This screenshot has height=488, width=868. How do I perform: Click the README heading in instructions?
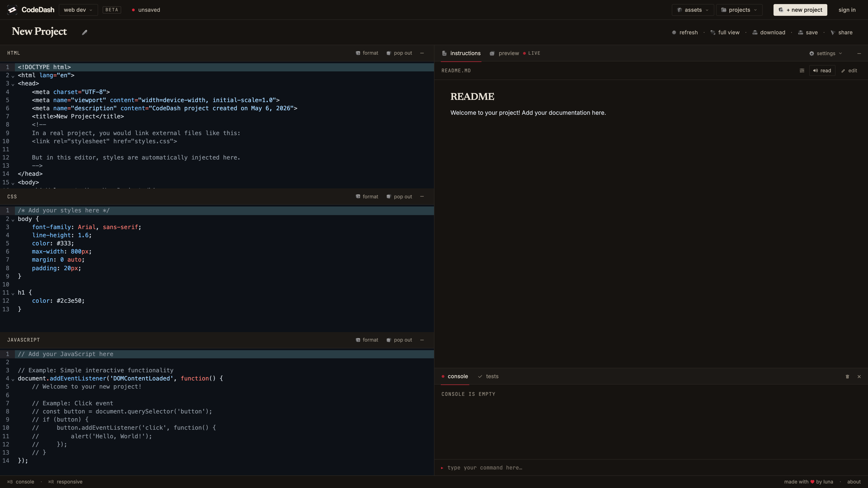point(472,96)
